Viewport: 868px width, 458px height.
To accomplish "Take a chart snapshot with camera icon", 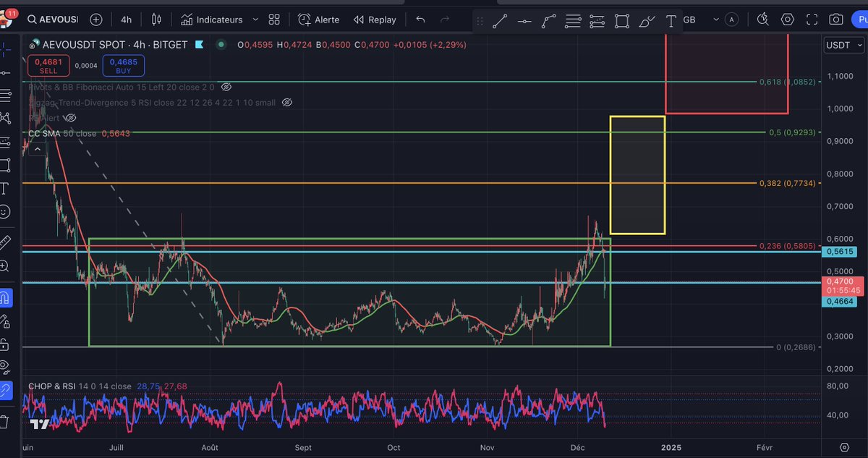I will (836, 20).
